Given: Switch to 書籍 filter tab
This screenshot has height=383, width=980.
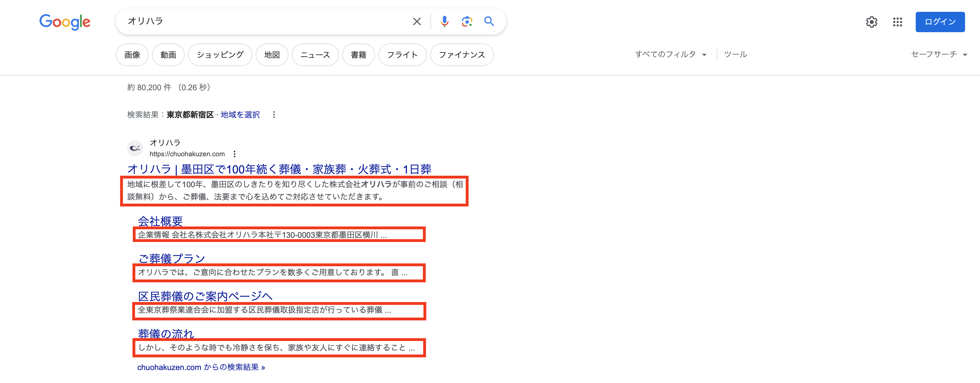Looking at the screenshot, I should coord(358,55).
